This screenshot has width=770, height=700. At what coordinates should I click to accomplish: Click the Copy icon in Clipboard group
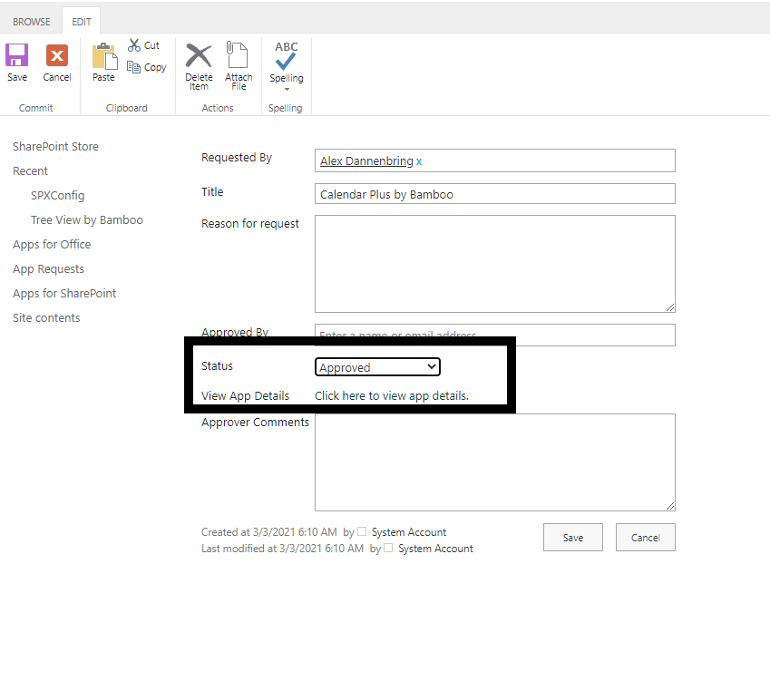click(x=134, y=67)
